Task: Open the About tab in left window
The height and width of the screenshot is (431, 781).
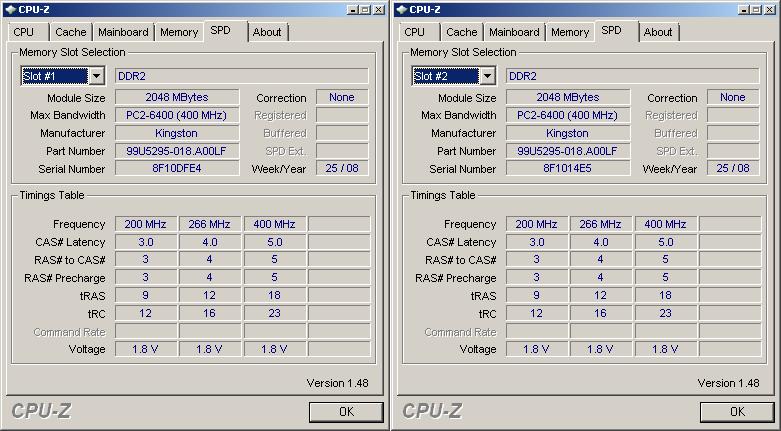Action: (267, 32)
